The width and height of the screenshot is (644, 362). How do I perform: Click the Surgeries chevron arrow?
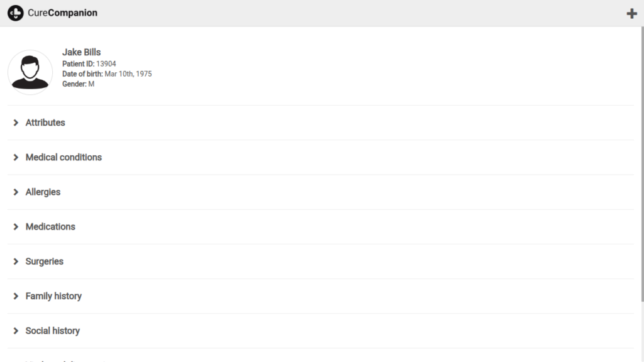pos(16,261)
